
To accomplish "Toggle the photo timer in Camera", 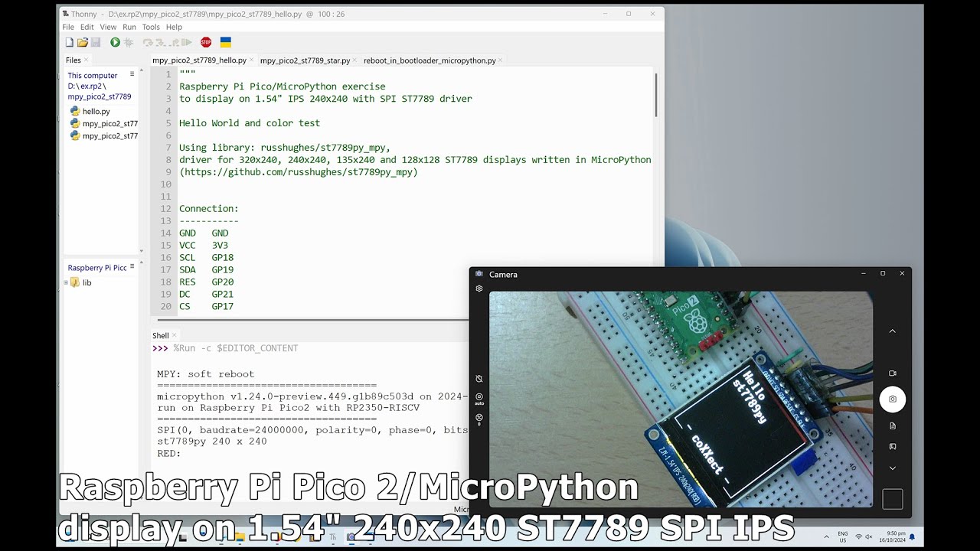I will (479, 378).
